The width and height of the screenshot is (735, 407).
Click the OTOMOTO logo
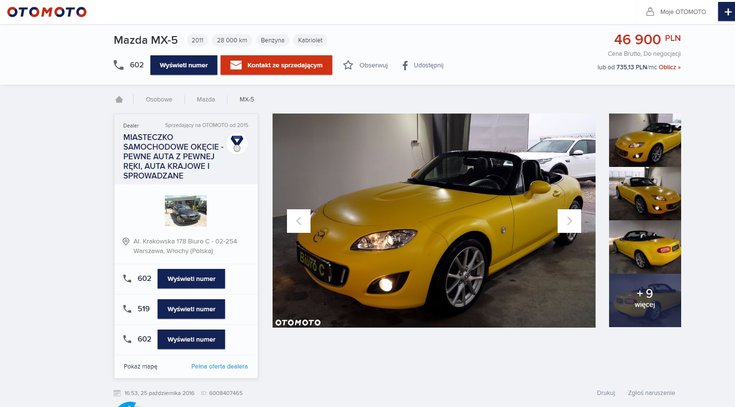coord(47,12)
